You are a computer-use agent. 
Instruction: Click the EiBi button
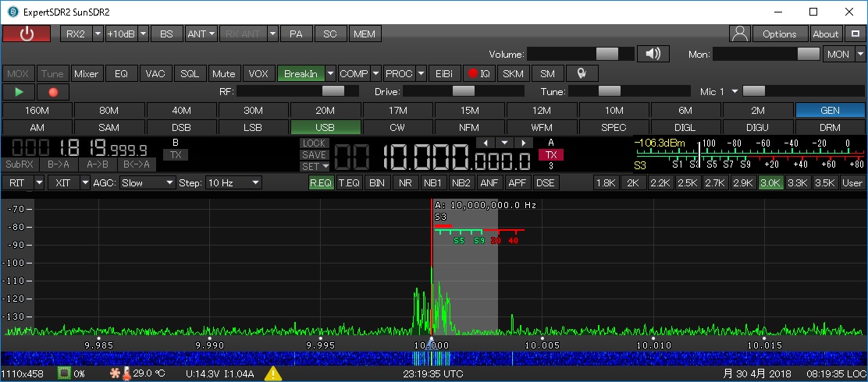coord(444,73)
